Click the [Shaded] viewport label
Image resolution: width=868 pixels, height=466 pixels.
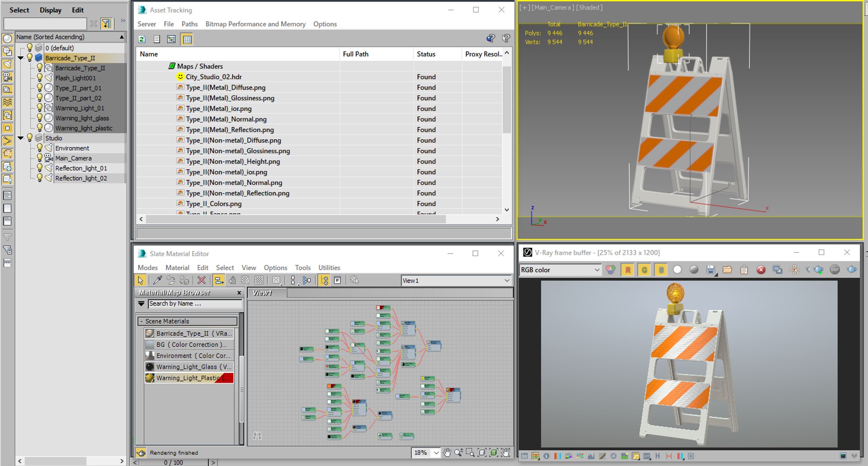pos(589,8)
